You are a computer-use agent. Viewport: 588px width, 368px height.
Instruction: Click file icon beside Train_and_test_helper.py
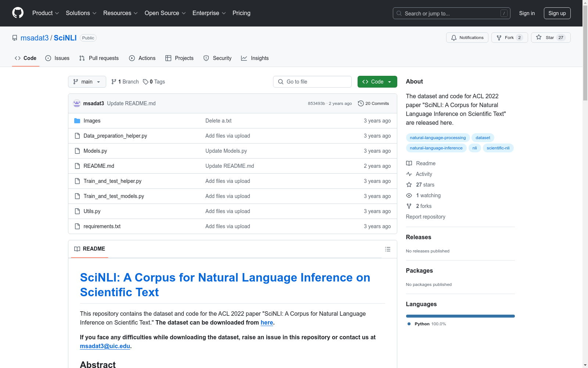pos(77,181)
